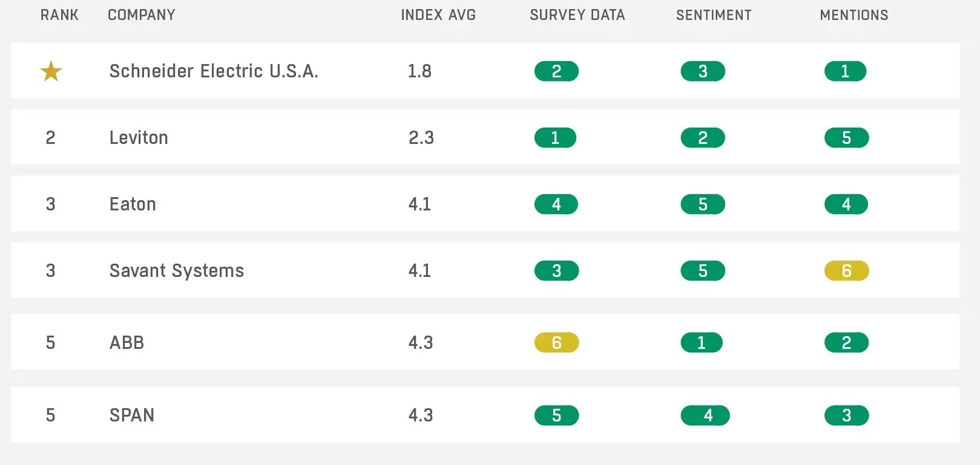Select the ABB company name
The image size is (980, 465).
click(x=127, y=343)
